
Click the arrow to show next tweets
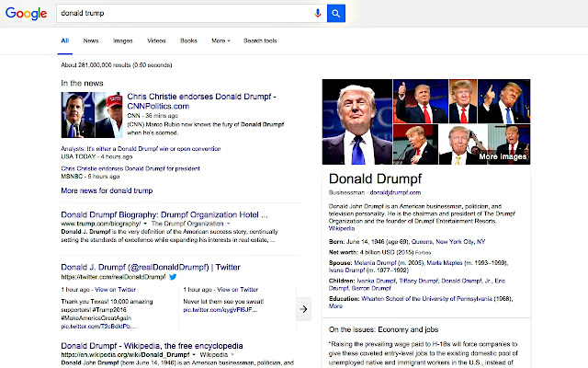(x=304, y=309)
